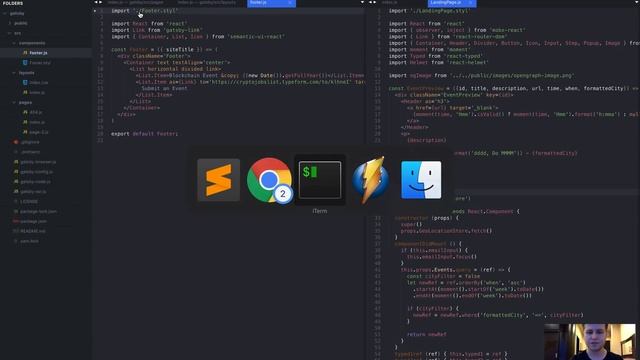Select the Finder icon in app switcher
This screenshot has width=640, height=360.
(421, 180)
